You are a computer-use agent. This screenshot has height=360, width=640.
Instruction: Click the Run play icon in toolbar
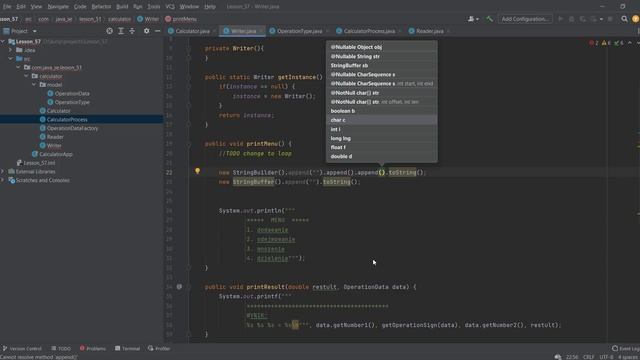coord(560,19)
